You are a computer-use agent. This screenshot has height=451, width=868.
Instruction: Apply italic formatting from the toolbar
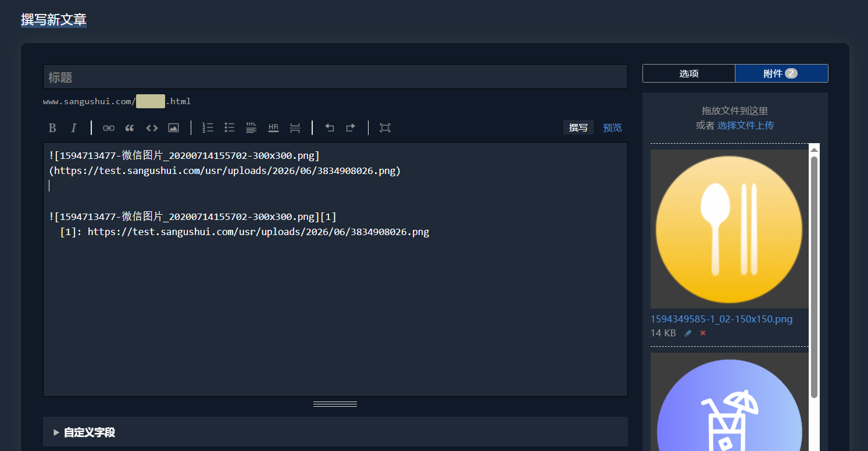pos(74,128)
